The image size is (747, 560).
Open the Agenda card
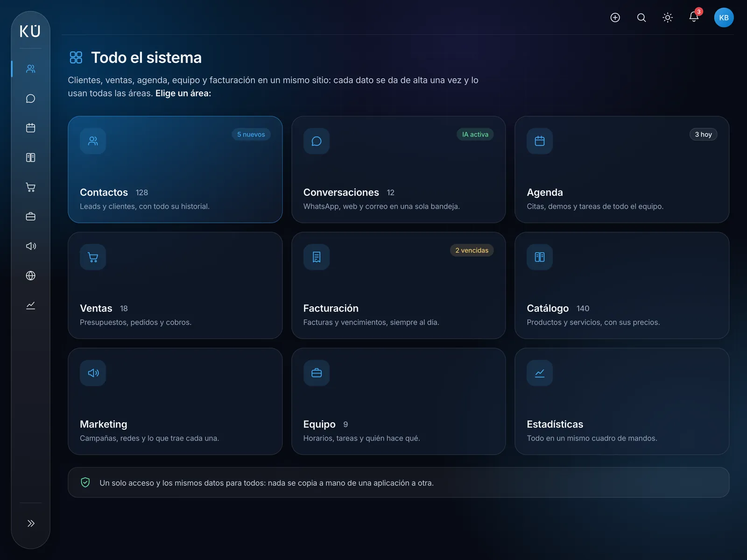(622, 170)
